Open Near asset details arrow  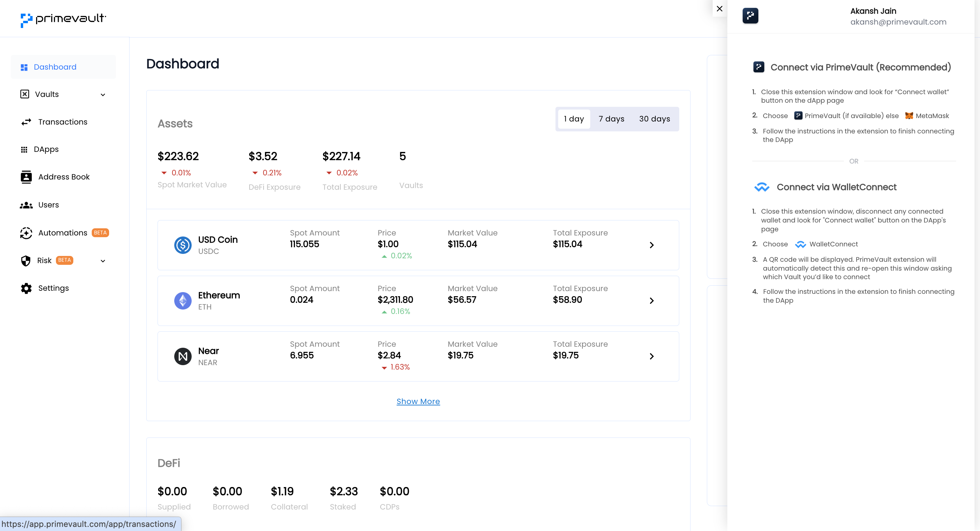coord(652,356)
